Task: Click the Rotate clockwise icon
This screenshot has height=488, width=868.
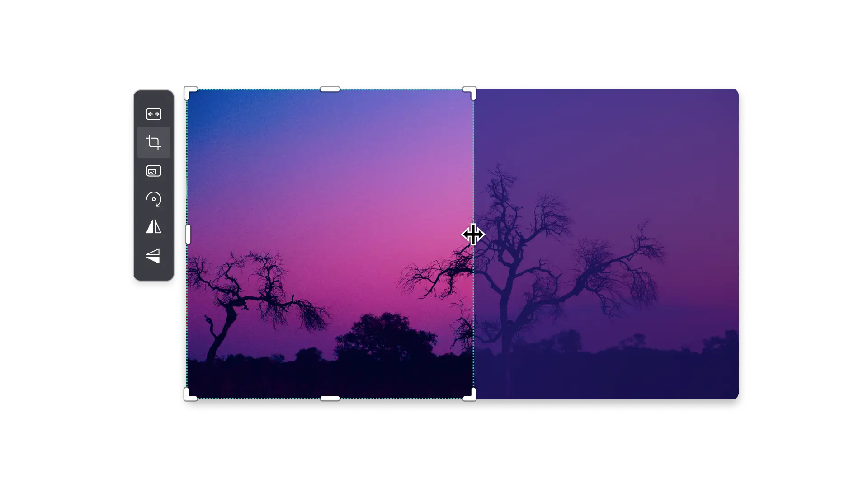Action: [154, 199]
